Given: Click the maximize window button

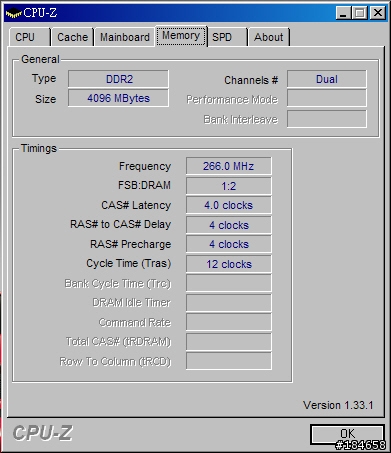Looking at the screenshot, I should coord(360,13).
